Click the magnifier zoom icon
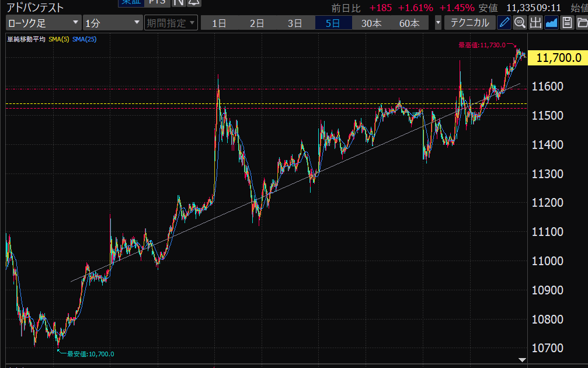Screen dimensions: 588x368 520,23
